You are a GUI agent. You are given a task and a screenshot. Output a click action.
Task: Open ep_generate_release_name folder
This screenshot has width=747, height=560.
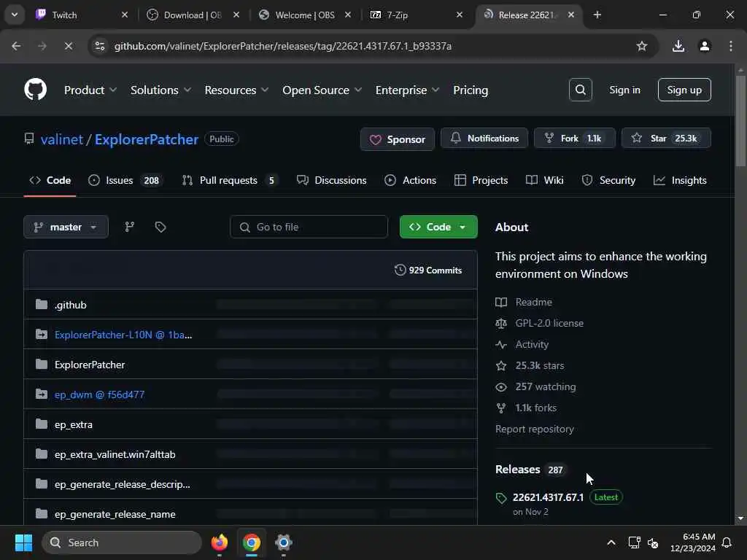(115, 514)
